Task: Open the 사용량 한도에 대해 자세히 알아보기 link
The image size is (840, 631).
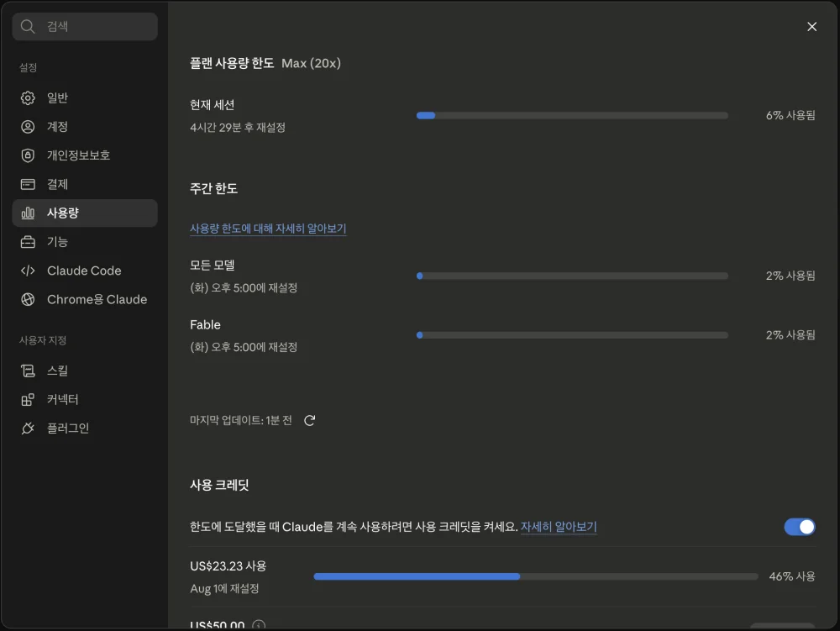Action: [268, 229]
